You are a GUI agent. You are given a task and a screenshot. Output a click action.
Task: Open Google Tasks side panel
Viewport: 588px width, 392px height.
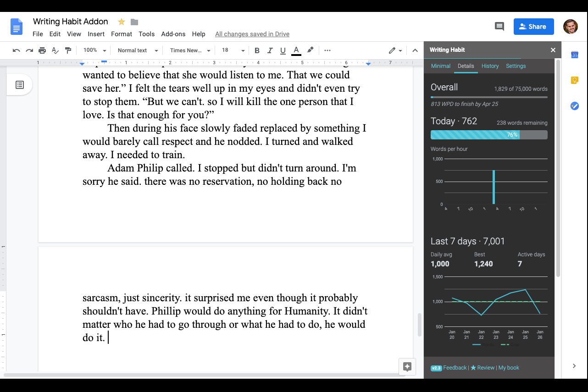pyautogui.click(x=574, y=106)
